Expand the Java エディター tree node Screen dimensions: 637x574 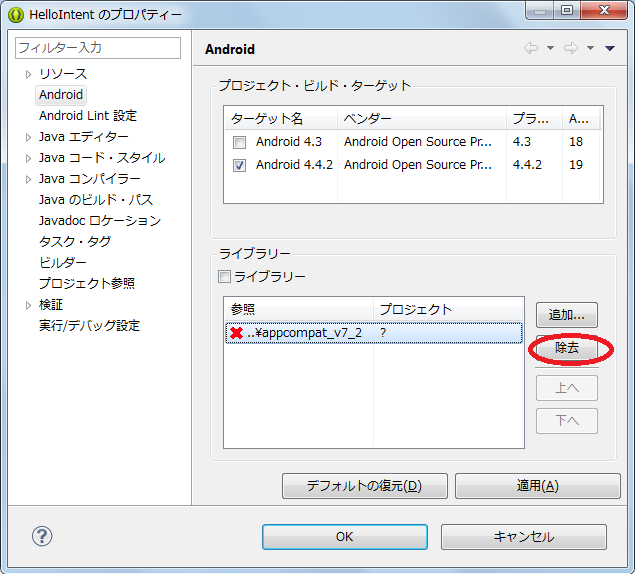(x=28, y=137)
